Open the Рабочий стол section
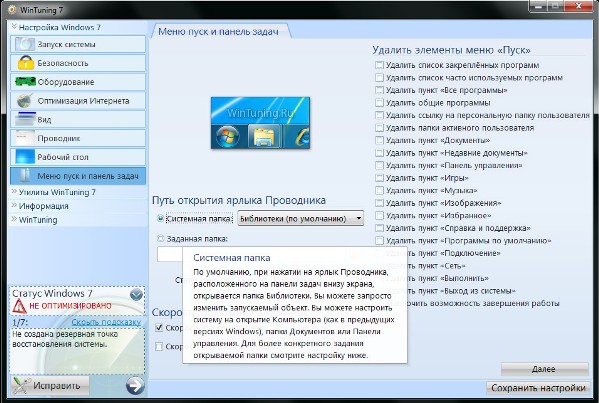The height and width of the screenshot is (403, 599). tap(78, 157)
